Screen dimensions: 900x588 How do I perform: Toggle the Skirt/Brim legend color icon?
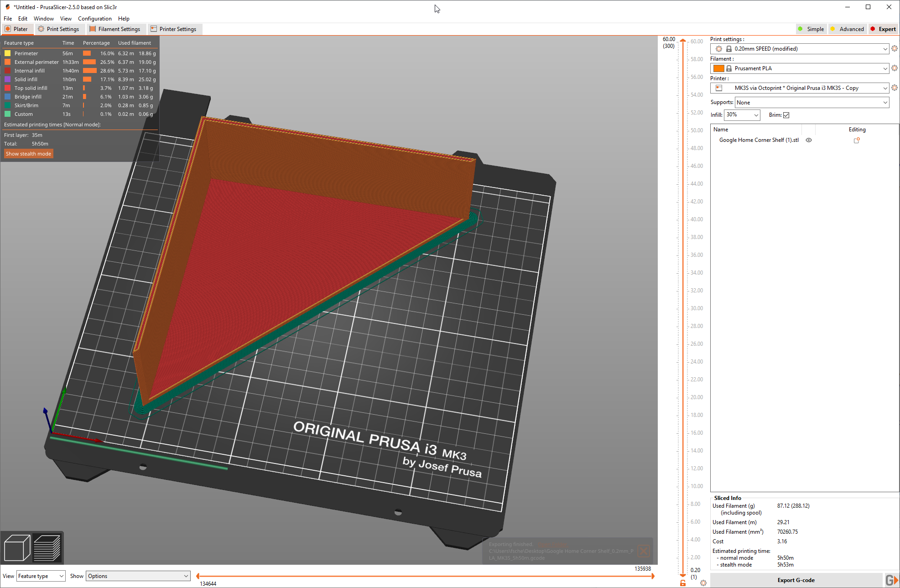coord(8,105)
